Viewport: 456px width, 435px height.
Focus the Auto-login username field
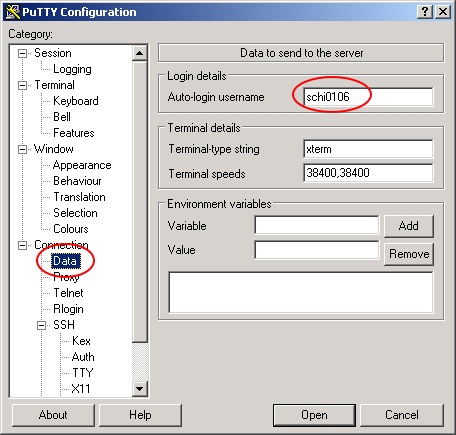coord(368,97)
